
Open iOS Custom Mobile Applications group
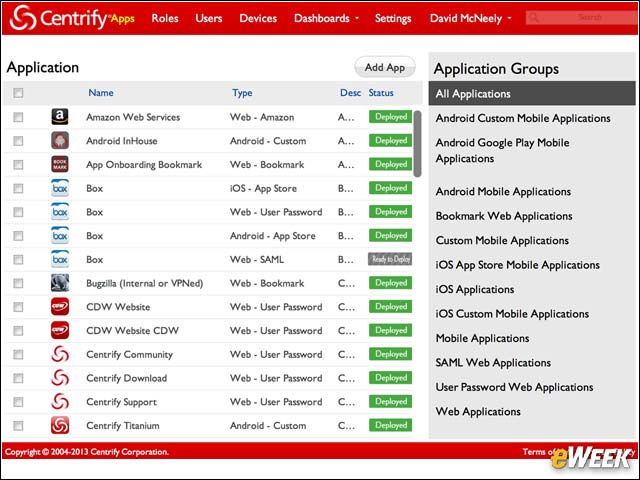pyautogui.click(x=512, y=314)
